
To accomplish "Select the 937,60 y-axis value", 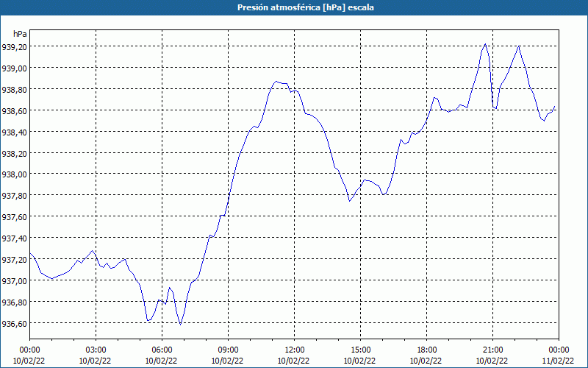I will [x=14, y=217].
